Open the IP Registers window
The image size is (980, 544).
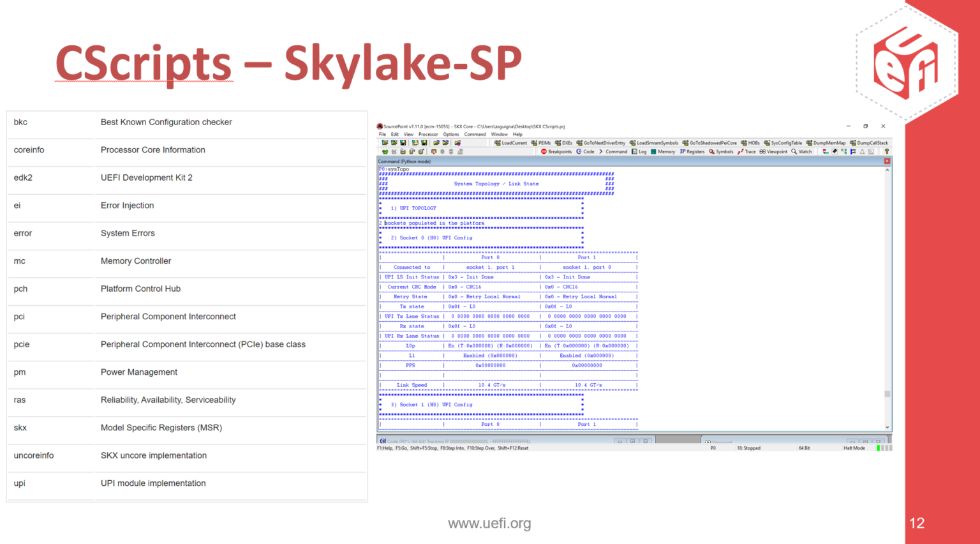click(692, 151)
